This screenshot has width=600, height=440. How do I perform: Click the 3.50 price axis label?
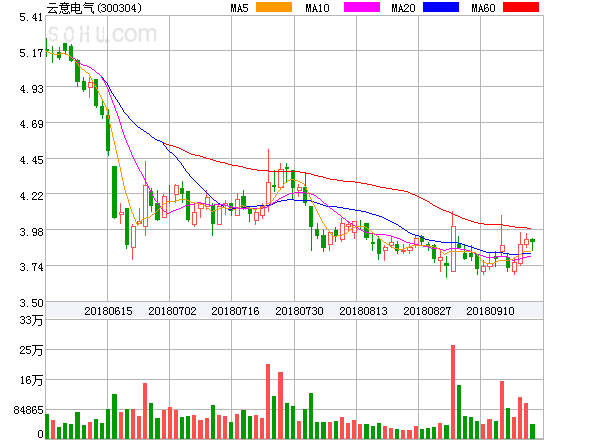click(31, 303)
